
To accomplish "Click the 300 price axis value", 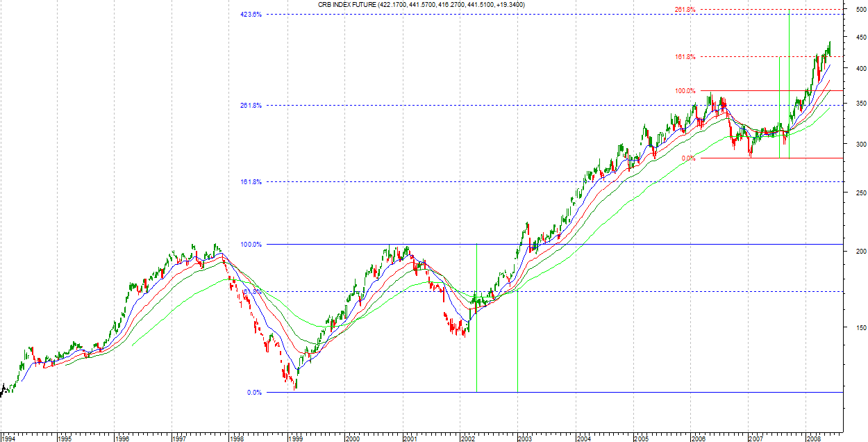I will click(861, 145).
